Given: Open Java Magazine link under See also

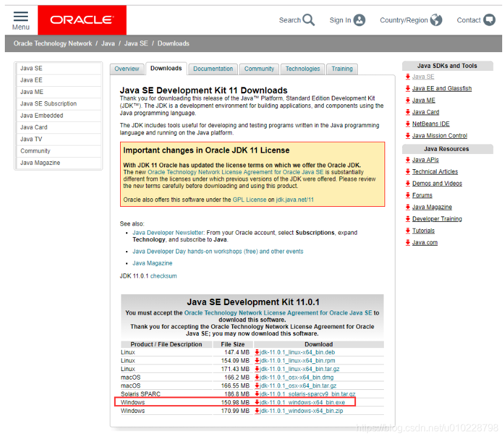Looking at the screenshot, I should pos(152,263).
